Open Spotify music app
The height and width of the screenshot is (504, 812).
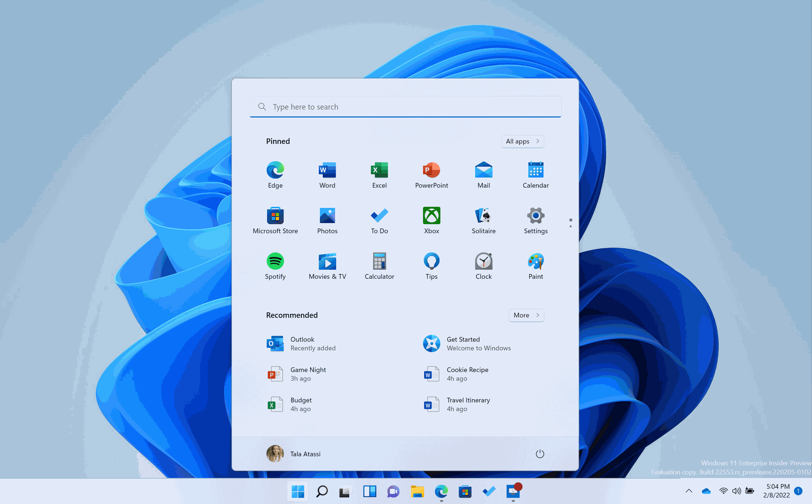point(275,262)
